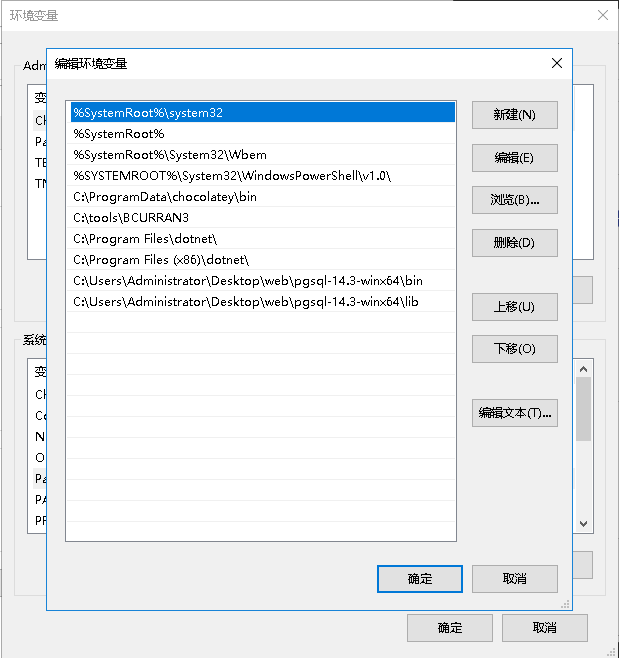The width and height of the screenshot is (619, 658).
Task: Select the pgsql-14.3-winx64\lib path
Action: pyautogui.click(x=261, y=302)
